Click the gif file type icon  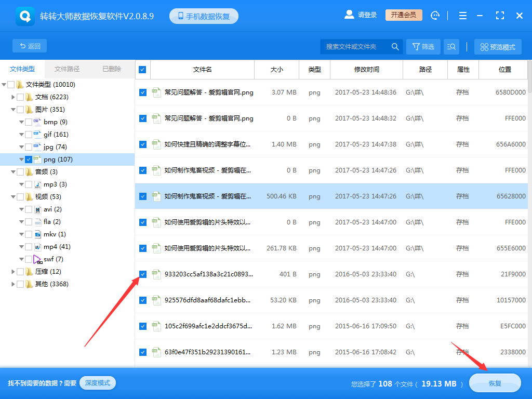coord(37,135)
